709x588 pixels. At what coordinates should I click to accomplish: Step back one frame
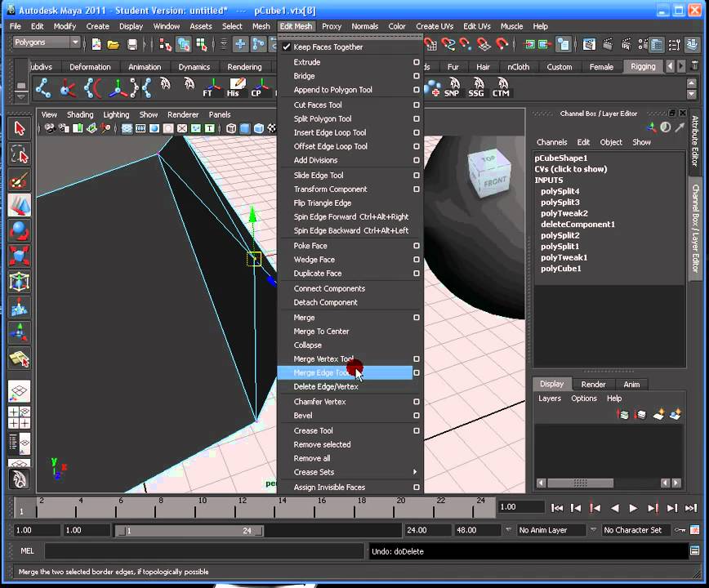pyautogui.click(x=576, y=508)
